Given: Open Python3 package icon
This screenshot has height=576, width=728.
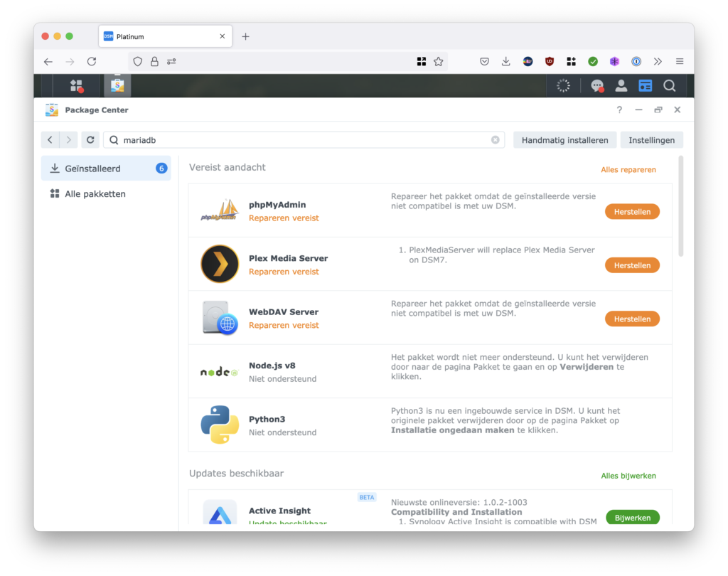Looking at the screenshot, I should 220,425.
